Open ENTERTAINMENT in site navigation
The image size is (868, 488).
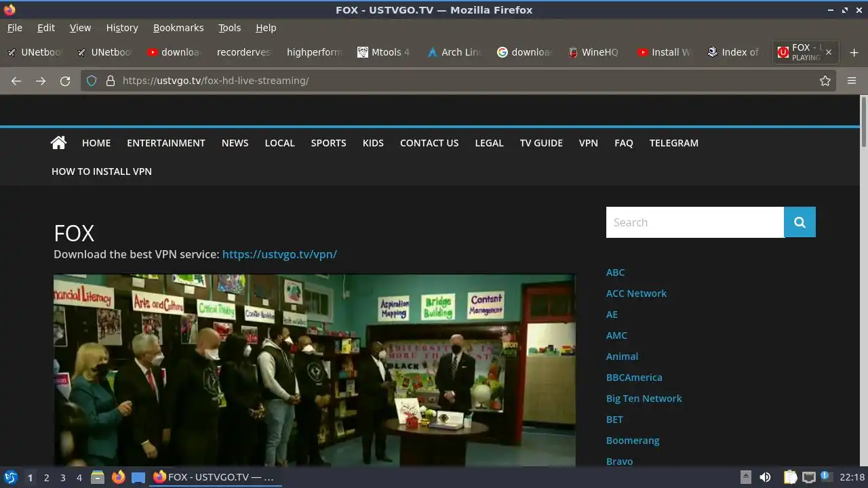(165, 143)
